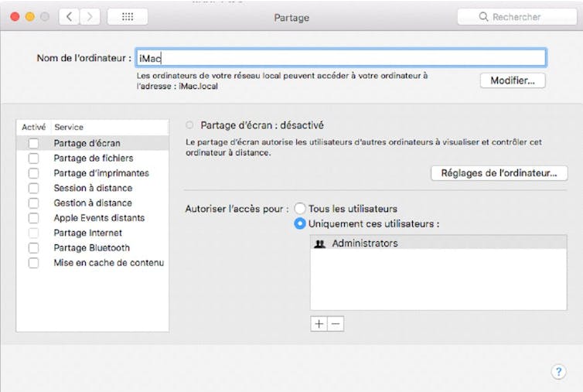The image size is (583, 392).
Task: Toggle the Partage Bluetooth checkbox
Action: tap(33, 248)
